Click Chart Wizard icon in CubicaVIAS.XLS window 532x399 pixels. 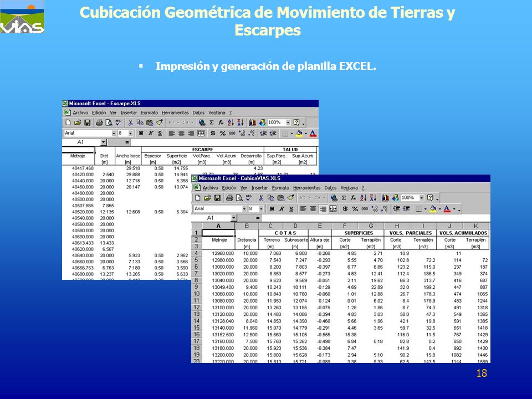pyautogui.click(x=385, y=198)
